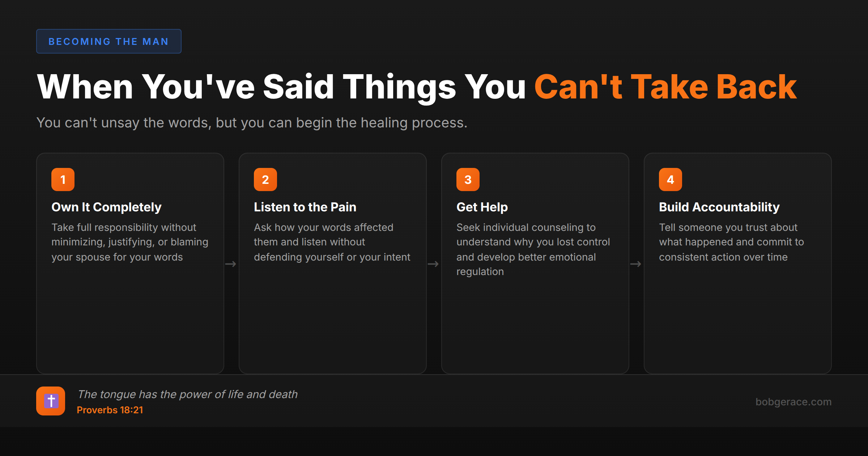Screen dimensions: 868x456
Task: Select the Listen to the Pain heading
Action: 305,207
